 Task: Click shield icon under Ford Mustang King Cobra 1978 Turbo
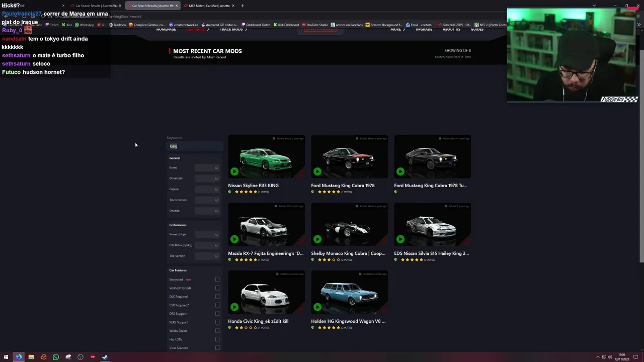[x=396, y=192]
